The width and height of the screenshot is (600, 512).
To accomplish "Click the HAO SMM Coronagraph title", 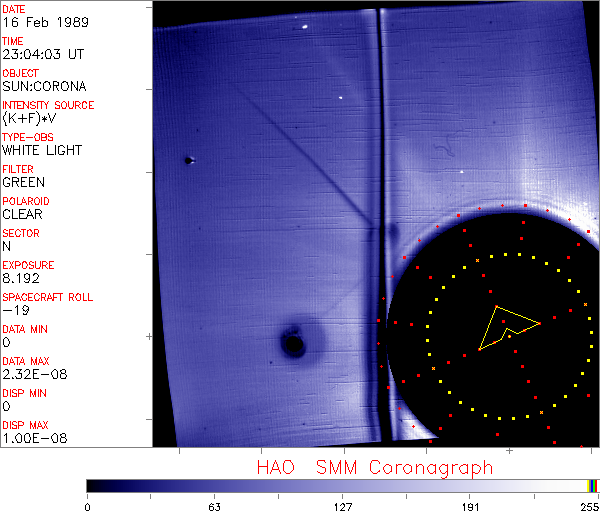I will tap(374, 467).
